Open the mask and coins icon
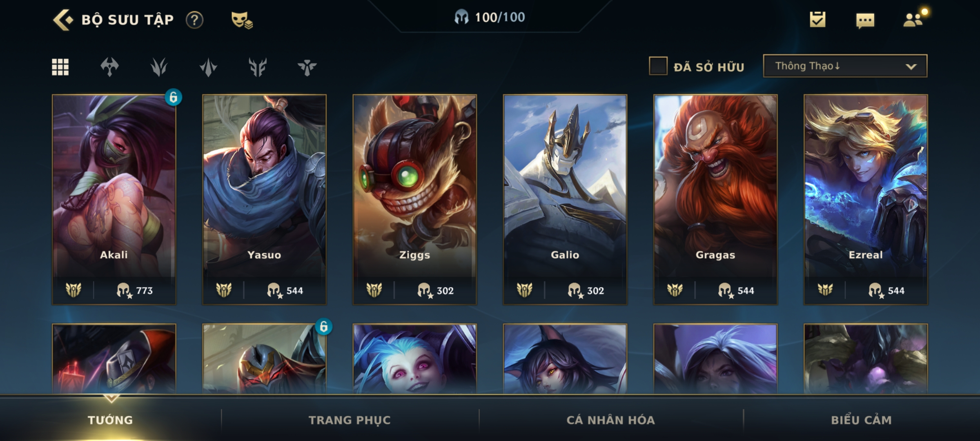This screenshot has width=980, height=441. tap(242, 20)
